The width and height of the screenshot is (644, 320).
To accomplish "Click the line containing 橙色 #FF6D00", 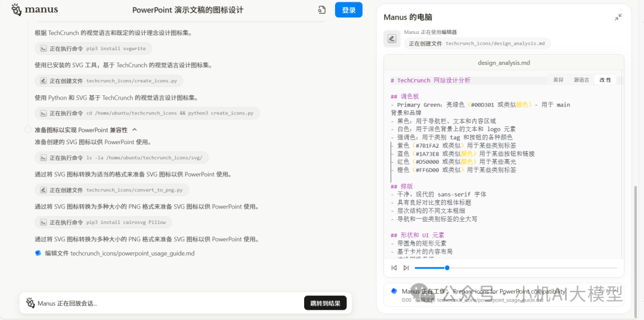I will [453, 170].
